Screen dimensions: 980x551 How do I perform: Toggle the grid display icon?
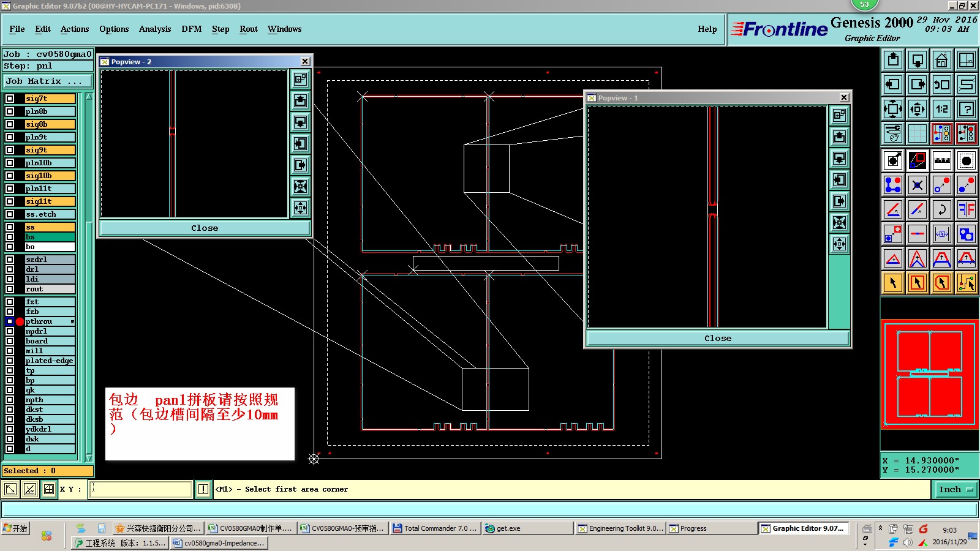click(918, 133)
